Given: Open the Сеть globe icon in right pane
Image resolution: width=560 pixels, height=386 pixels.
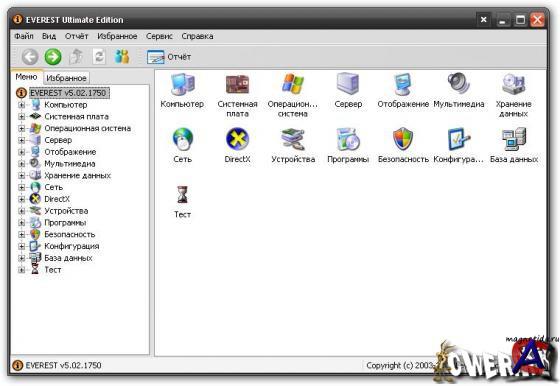Looking at the screenshot, I should tap(182, 139).
